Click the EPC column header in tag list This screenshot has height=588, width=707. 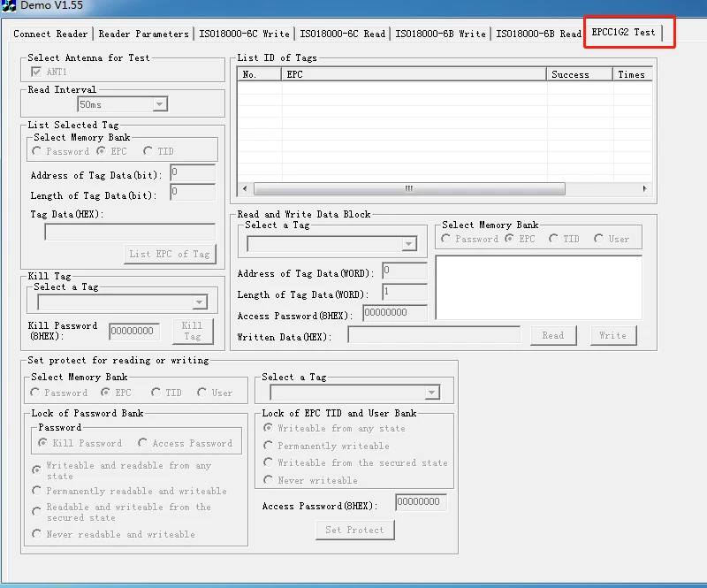tap(414, 74)
